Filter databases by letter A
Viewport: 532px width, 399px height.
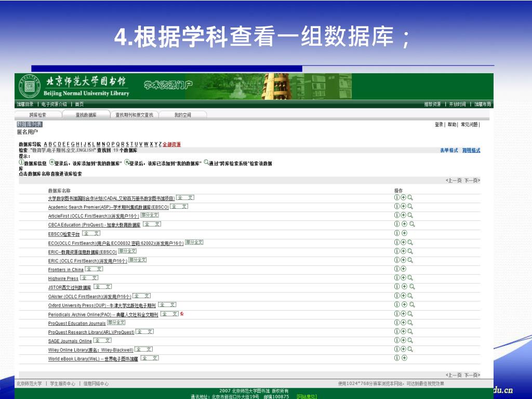tap(46, 144)
